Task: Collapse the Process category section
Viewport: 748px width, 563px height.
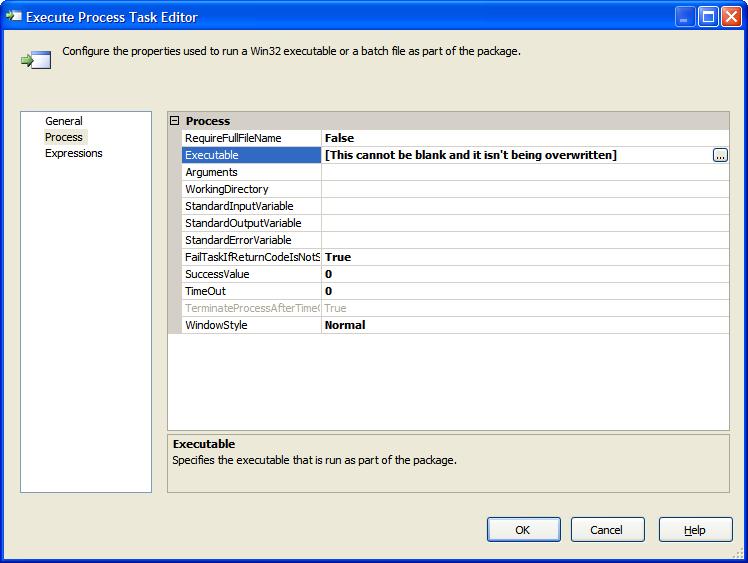Action: [175, 121]
